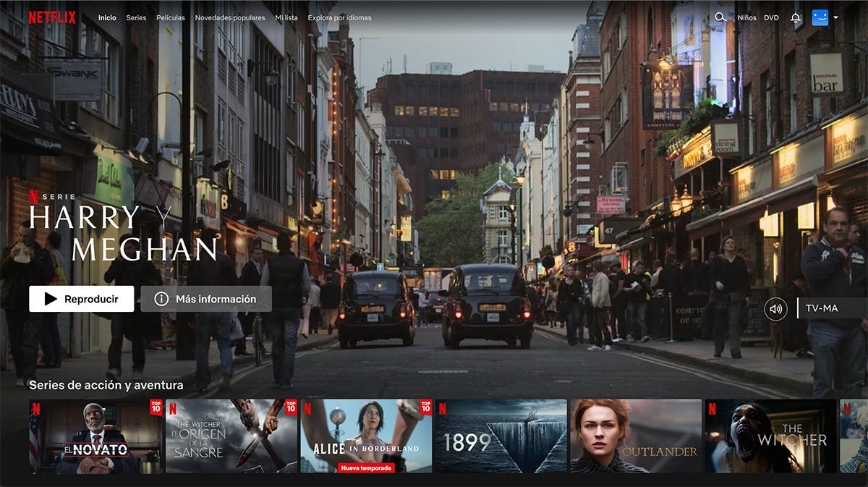868x487 pixels.
Task: Open Explora por idiomas
Action: pos(339,17)
